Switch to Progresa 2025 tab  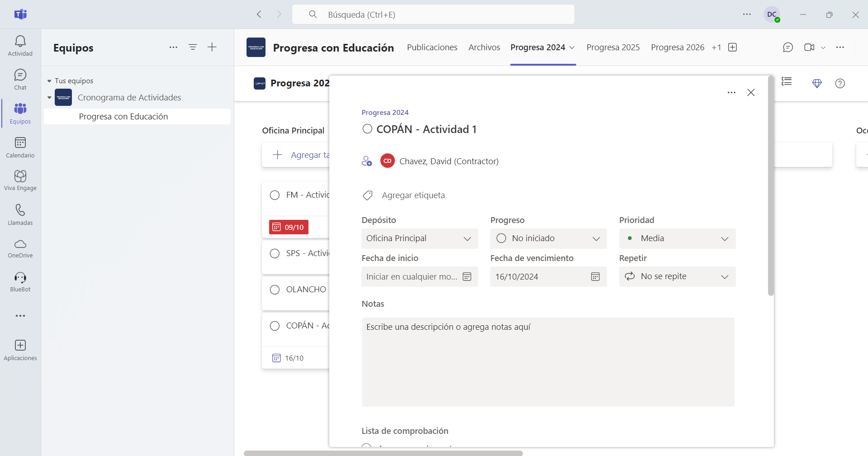coord(613,47)
